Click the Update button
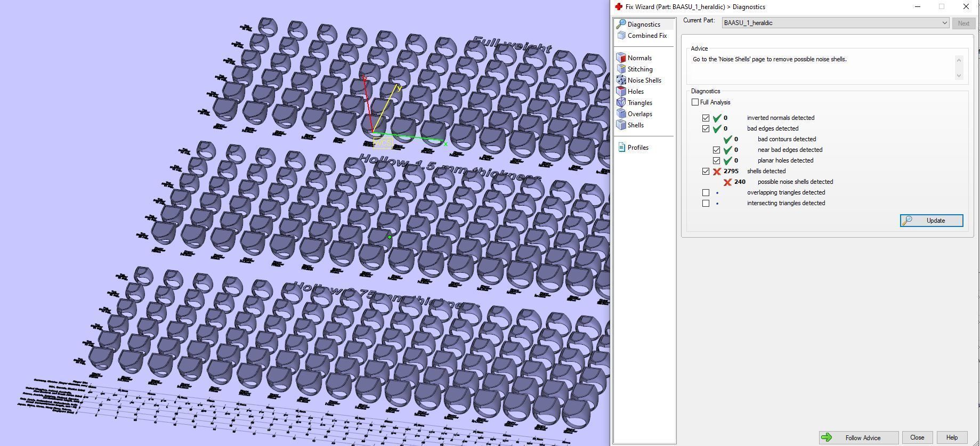Viewport: 980px width, 446px height. [932, 221]
